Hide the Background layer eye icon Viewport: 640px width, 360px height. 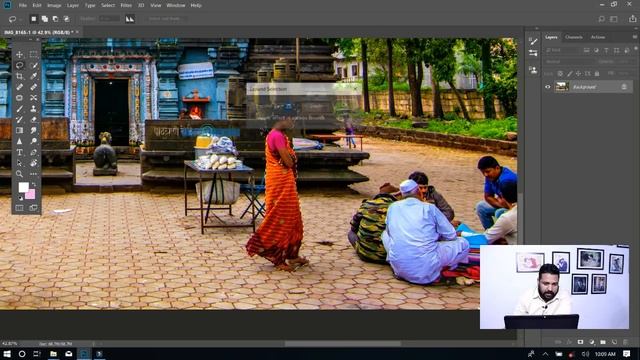click(548, 87)
